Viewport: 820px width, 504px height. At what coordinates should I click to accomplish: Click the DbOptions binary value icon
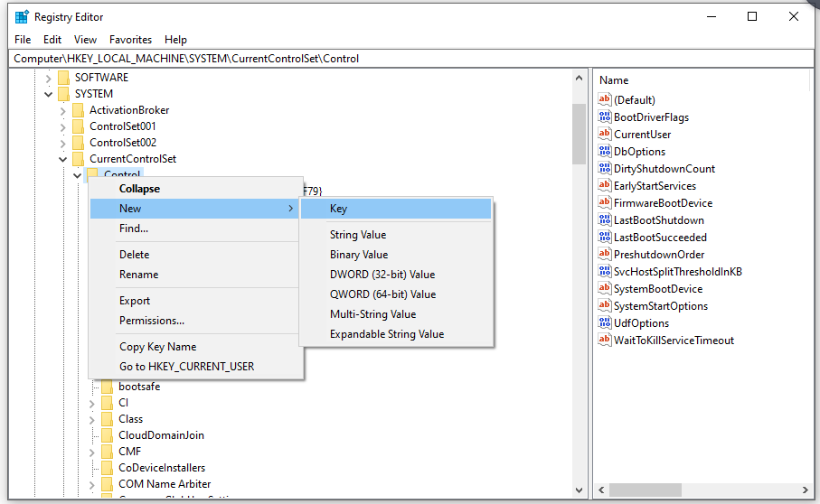605,151
